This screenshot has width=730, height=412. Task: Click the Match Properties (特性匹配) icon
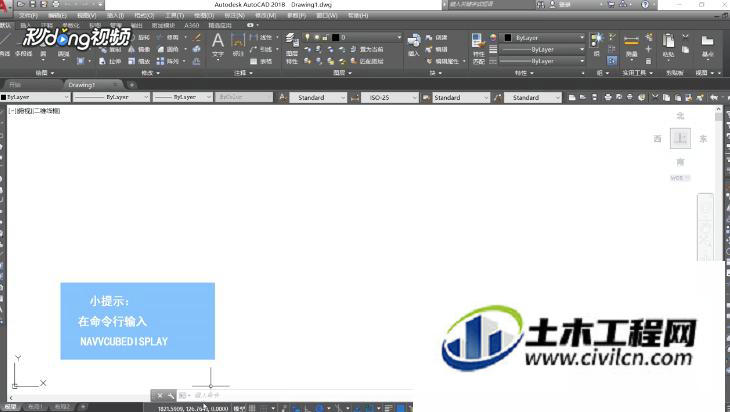pyautogui.click(x=478, y=41)
